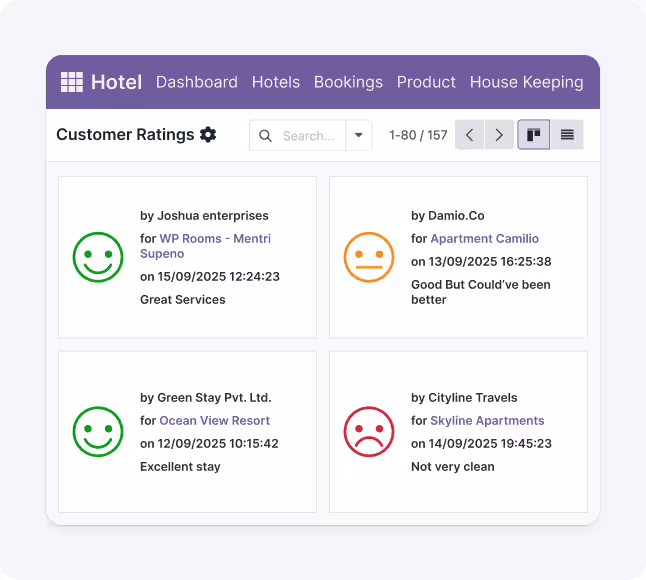Select 'by Joshua enterprises' text
Image resolution: width=646 pixels, height=580 pixels.
(204, 216)
